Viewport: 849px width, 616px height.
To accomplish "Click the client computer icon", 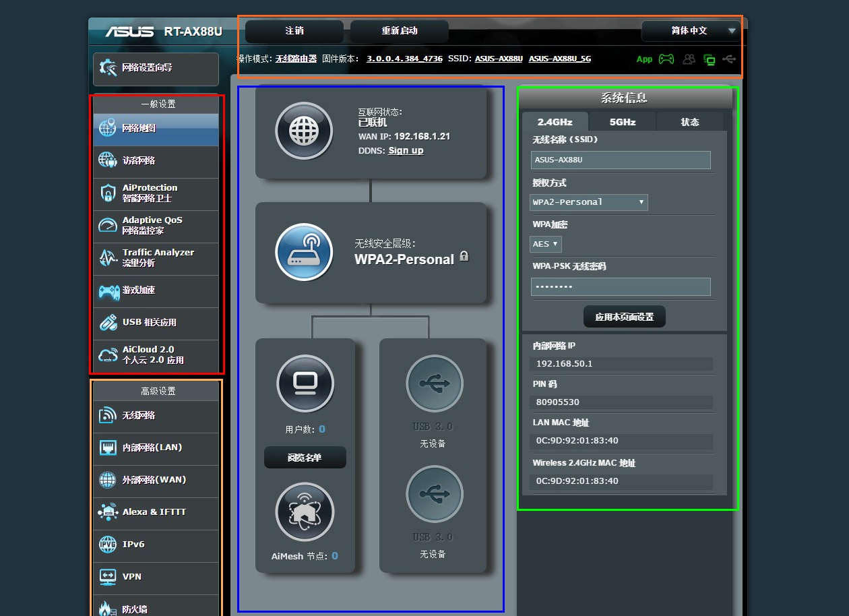I will 305,383.
